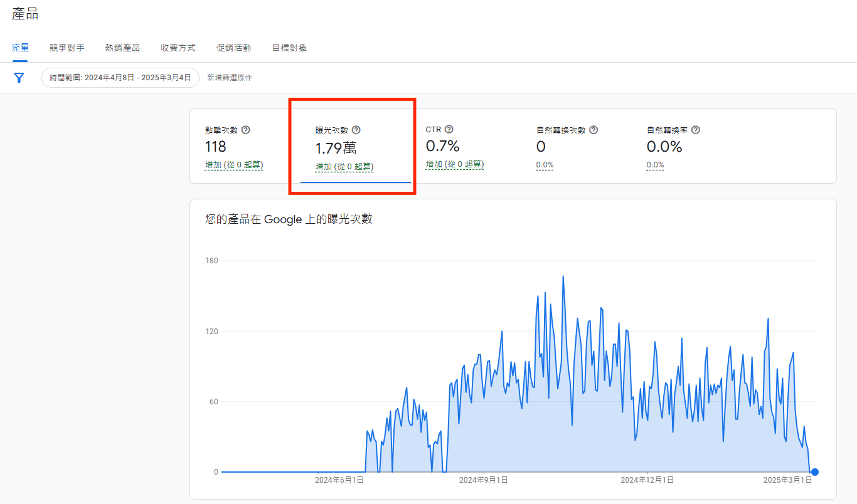Select the 自然轉換率 0.0% metric card
This screenshot has width=857, height=504.
click(687, 147)
